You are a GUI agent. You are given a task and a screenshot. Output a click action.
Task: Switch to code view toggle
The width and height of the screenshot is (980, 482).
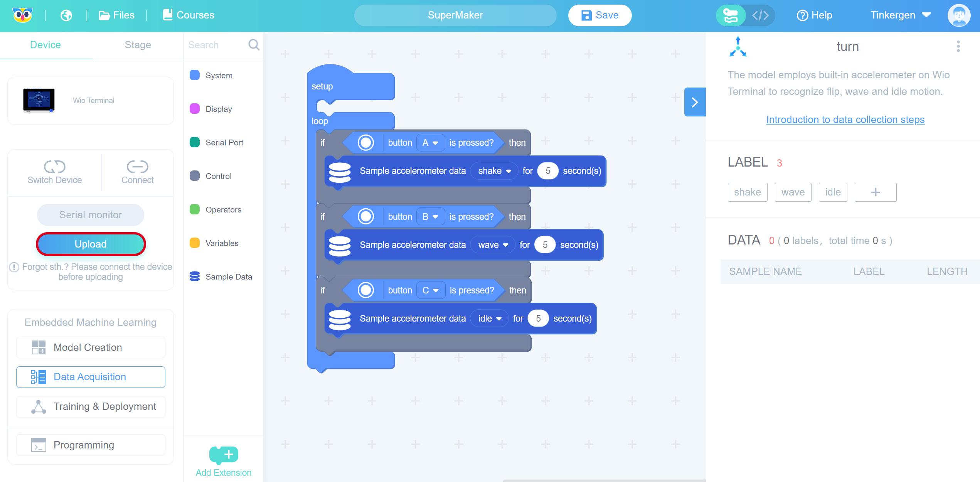pyautogui.click(x=760, y=15)
